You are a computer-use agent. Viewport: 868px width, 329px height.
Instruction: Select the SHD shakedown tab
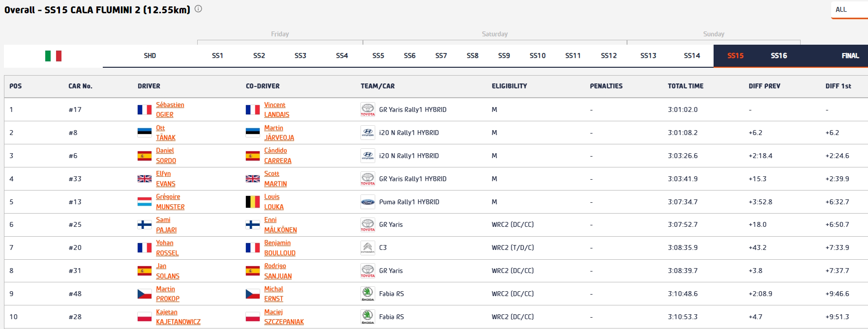pyautogui.click(x=150, y=56)
